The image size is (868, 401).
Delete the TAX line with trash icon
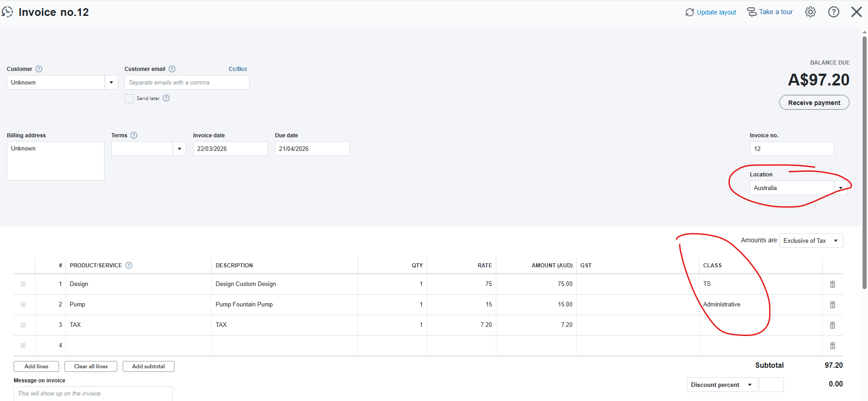pyautogui.click(x=833, y=325)
